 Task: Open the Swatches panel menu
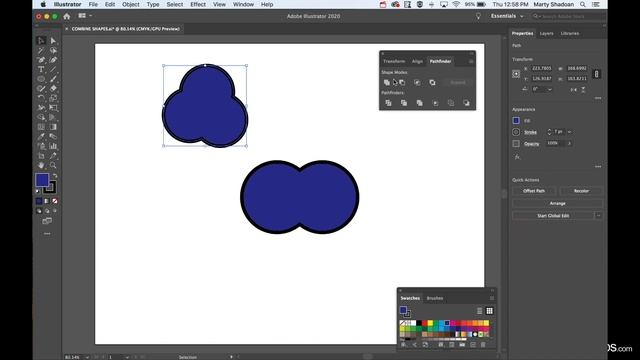(x=491, y=298)
